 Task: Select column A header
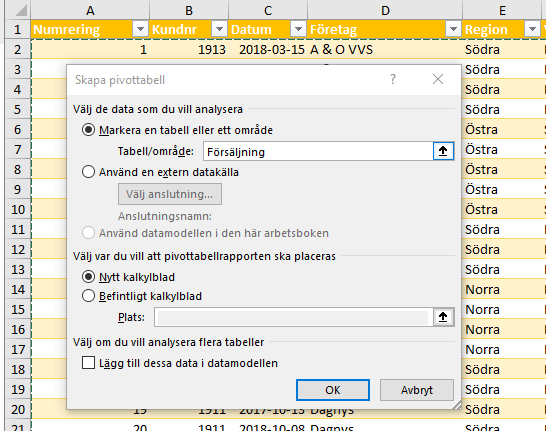click(90, 10)
